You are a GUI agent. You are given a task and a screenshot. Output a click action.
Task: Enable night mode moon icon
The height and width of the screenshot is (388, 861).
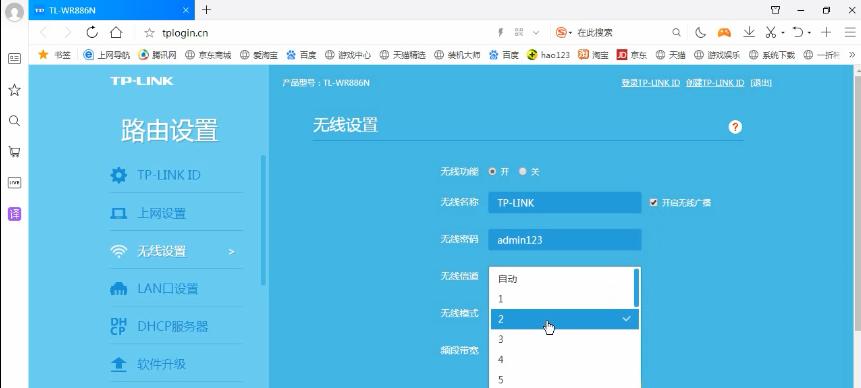(700, 33)
